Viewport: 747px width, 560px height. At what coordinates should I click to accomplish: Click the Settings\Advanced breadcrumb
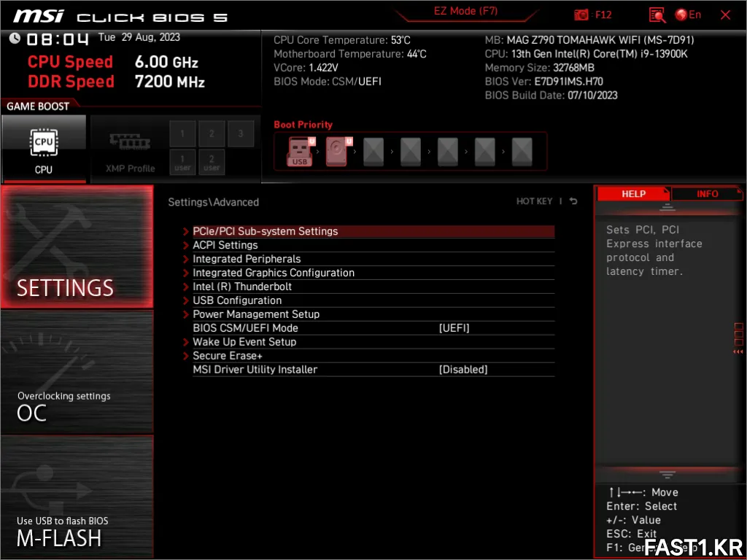click(214, 202)
